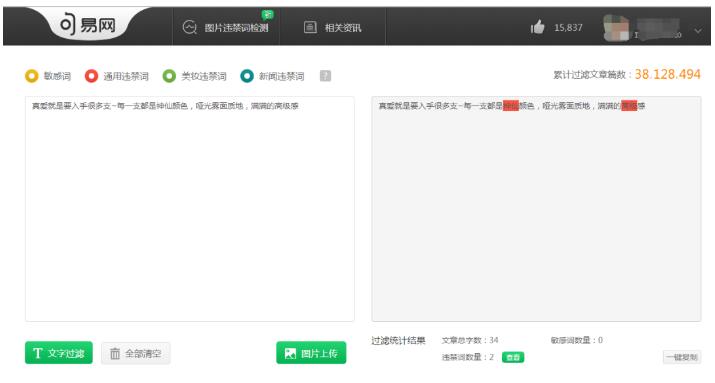Click the 一键复制 copy button
This screenshot has height=383, width=715.
[682, 357]
